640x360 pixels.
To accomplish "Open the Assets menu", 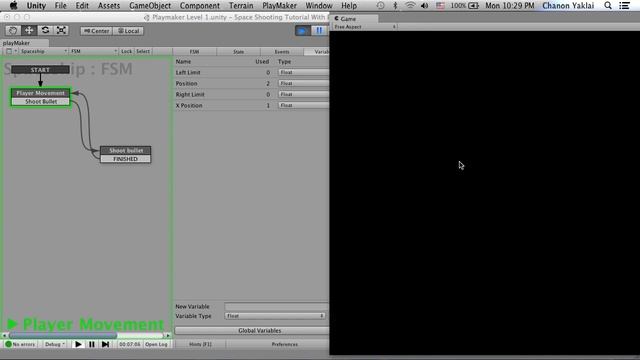I will pos(109,6).
